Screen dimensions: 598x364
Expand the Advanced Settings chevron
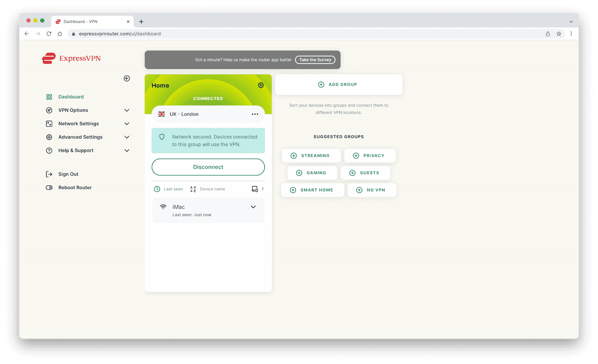pos(127,137)
